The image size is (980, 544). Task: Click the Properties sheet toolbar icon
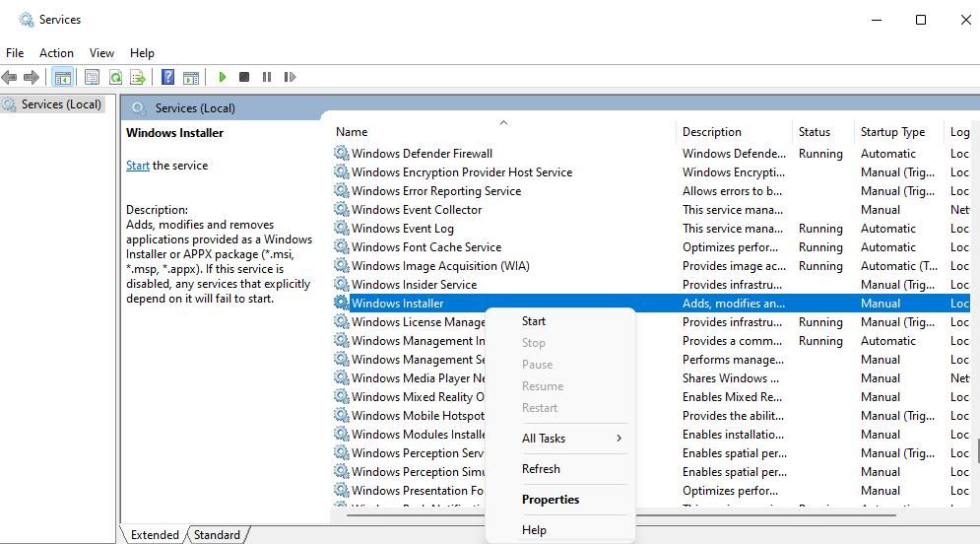[92, 78]
